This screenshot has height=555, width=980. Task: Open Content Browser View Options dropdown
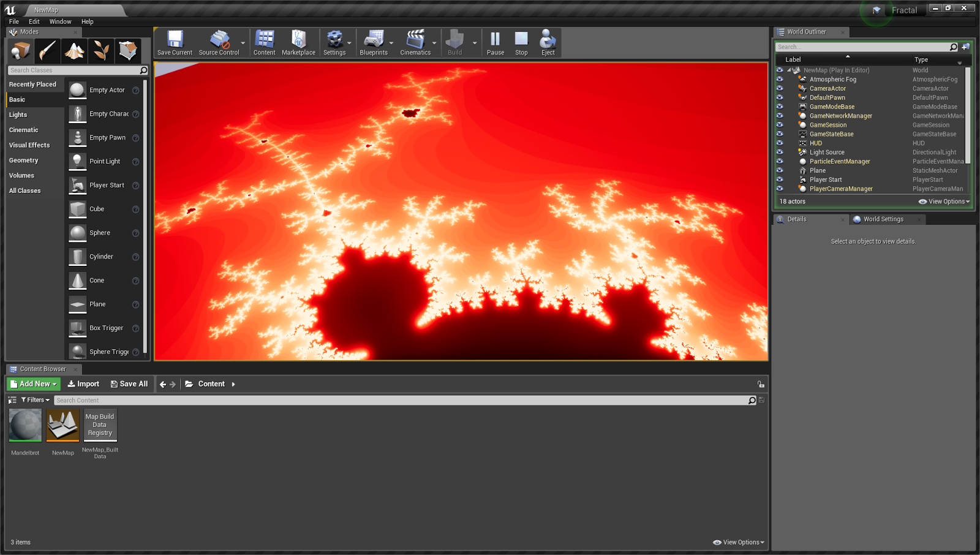[x=739, y=542]
